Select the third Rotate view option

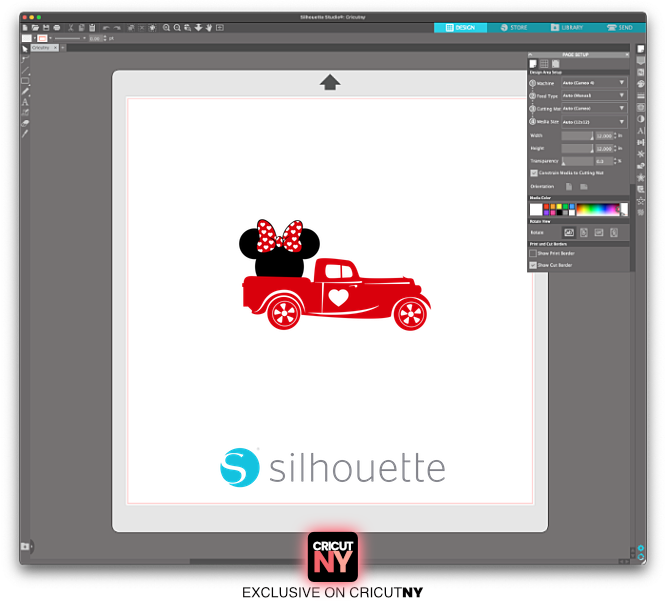coord(599,232)
